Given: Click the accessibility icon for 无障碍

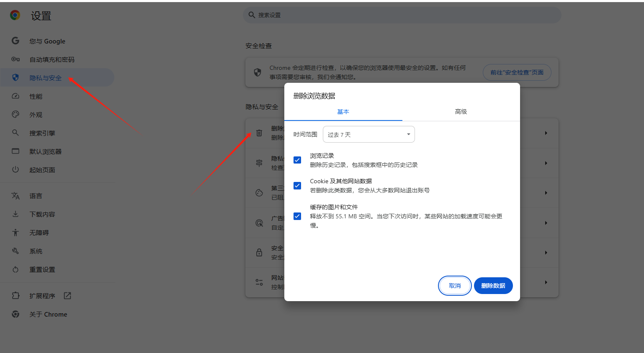Looking at the screenshot, I should coord(15,233).
